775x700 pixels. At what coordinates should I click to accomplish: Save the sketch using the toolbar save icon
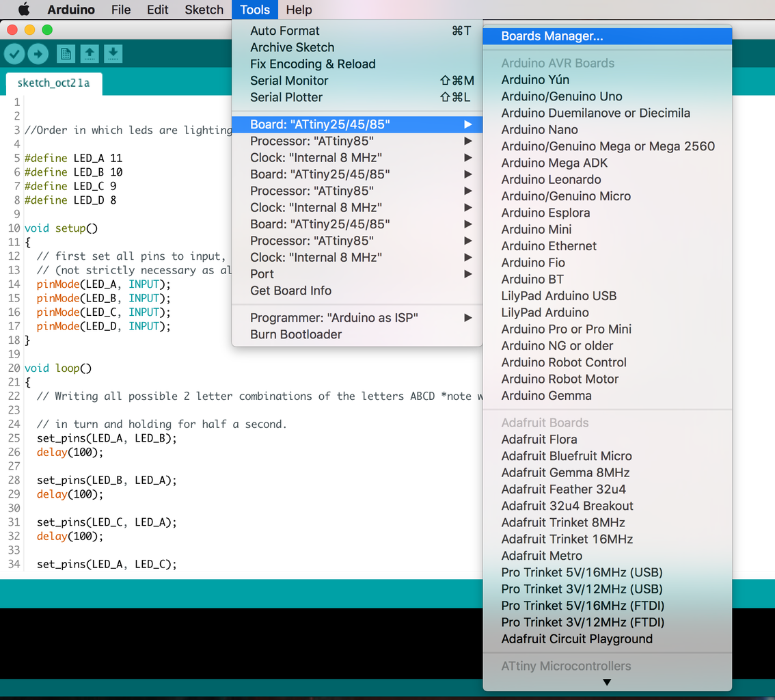pyautogui.click(x=112, y=53)
